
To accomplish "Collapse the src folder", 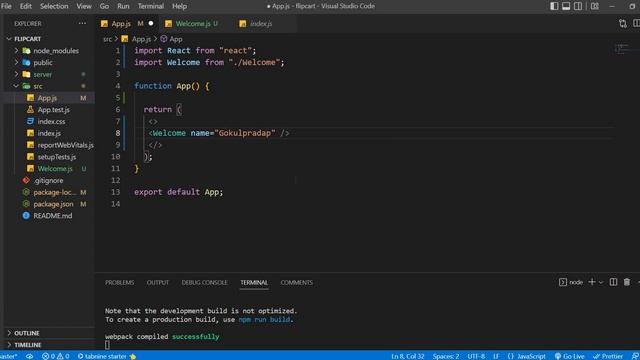I will click(16, 86).
